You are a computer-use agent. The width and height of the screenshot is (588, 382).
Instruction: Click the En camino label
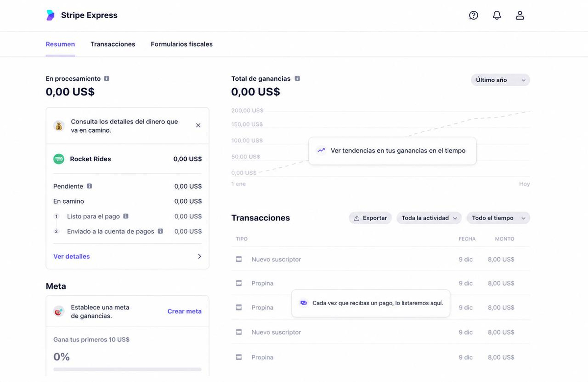[x=69, y=201]
